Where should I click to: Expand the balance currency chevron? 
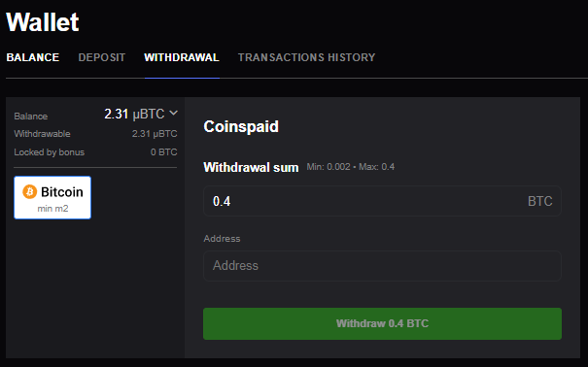pos(173,113)
